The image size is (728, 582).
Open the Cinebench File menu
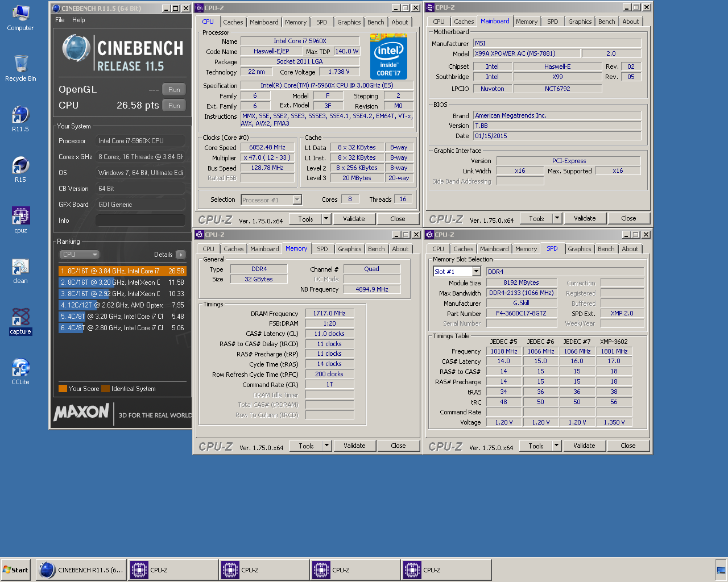60,20
